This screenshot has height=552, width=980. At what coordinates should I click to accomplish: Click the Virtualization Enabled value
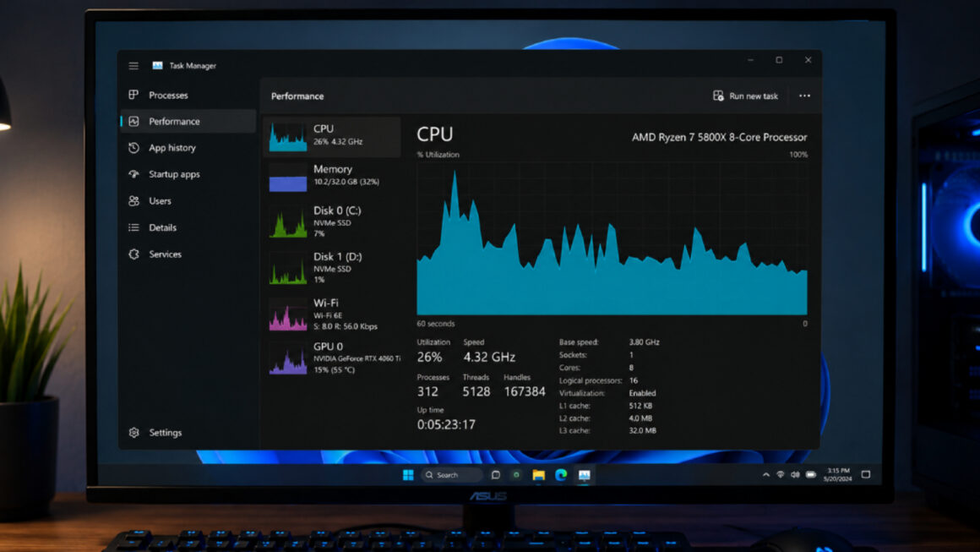[643, 393]
